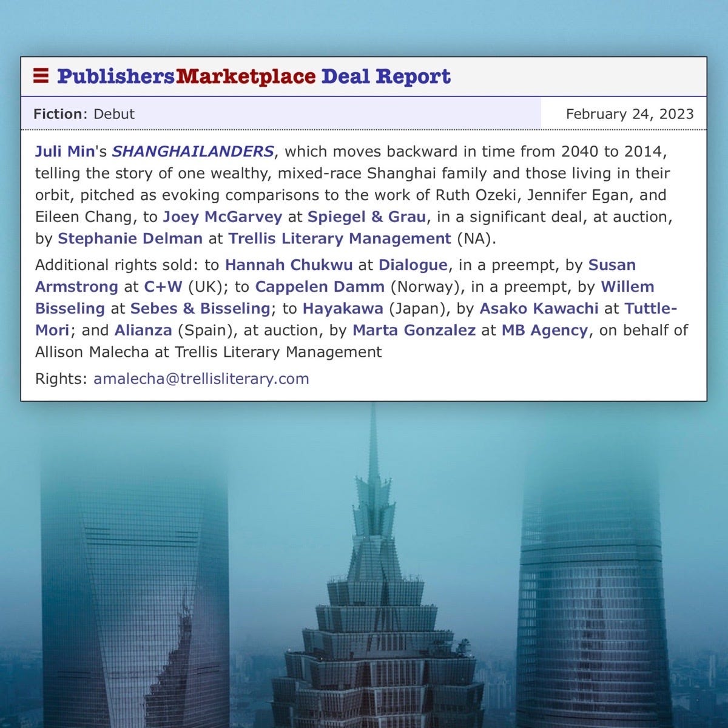This screenshot has height=728, width=728.
Task: Open Hannah Chukwu link
Action: click(289, 265)
